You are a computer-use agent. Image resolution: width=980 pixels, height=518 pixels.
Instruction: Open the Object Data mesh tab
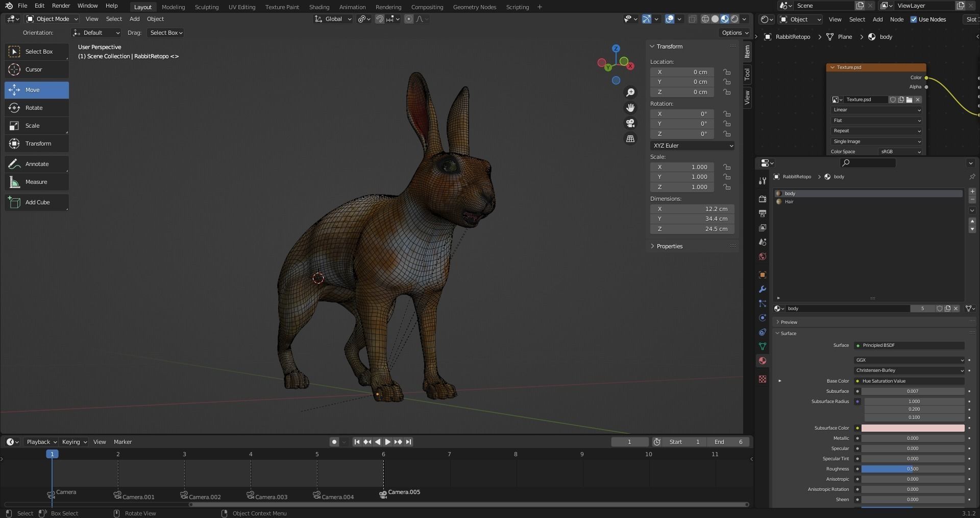(x=763, y=346)
